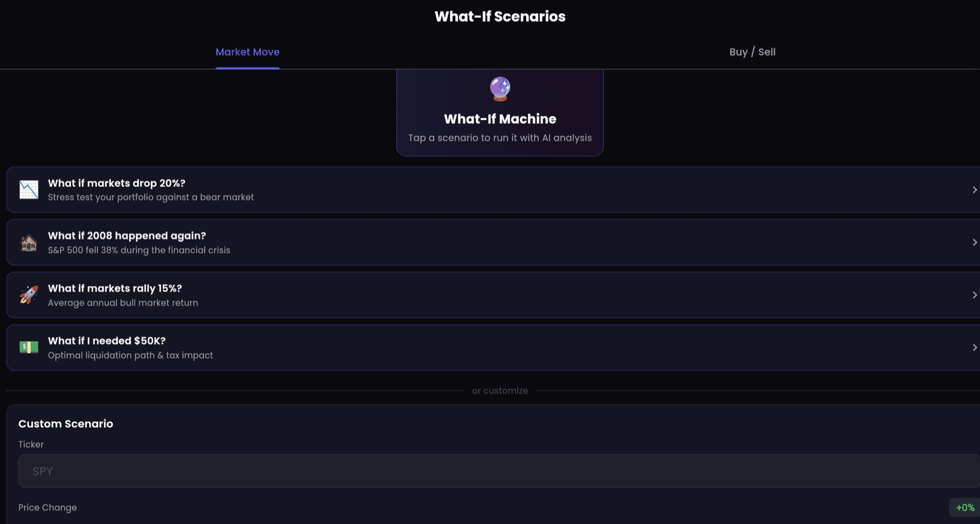Expand the markets rally 15% chevron
This screenshot has height=524, width=980.
(974, 295)
